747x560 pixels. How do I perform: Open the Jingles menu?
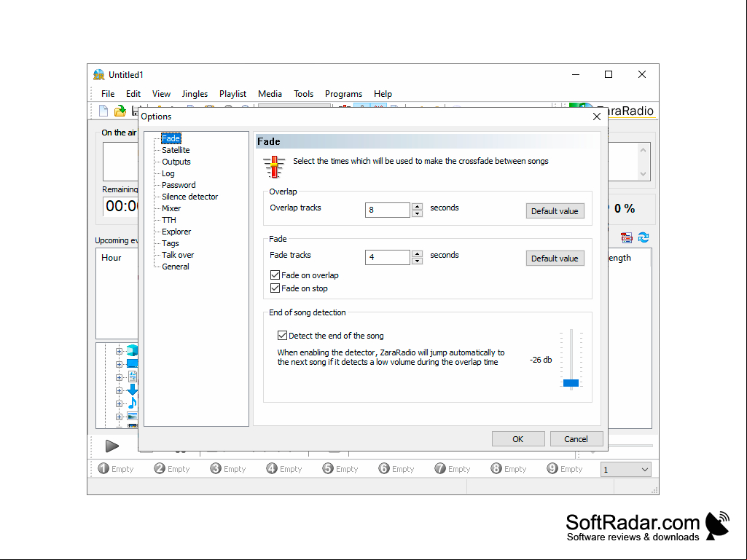coord(195,94)
